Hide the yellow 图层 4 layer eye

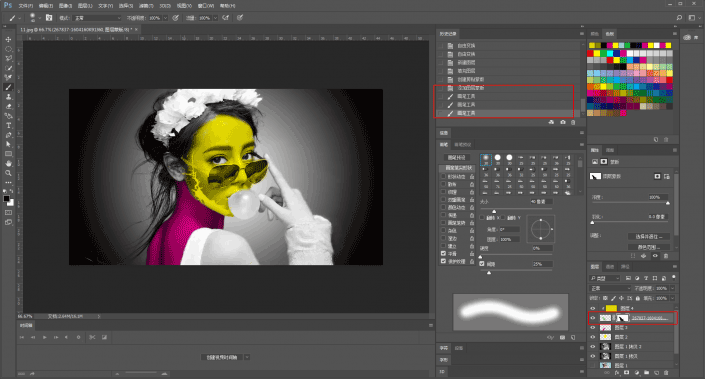point(593,308)
